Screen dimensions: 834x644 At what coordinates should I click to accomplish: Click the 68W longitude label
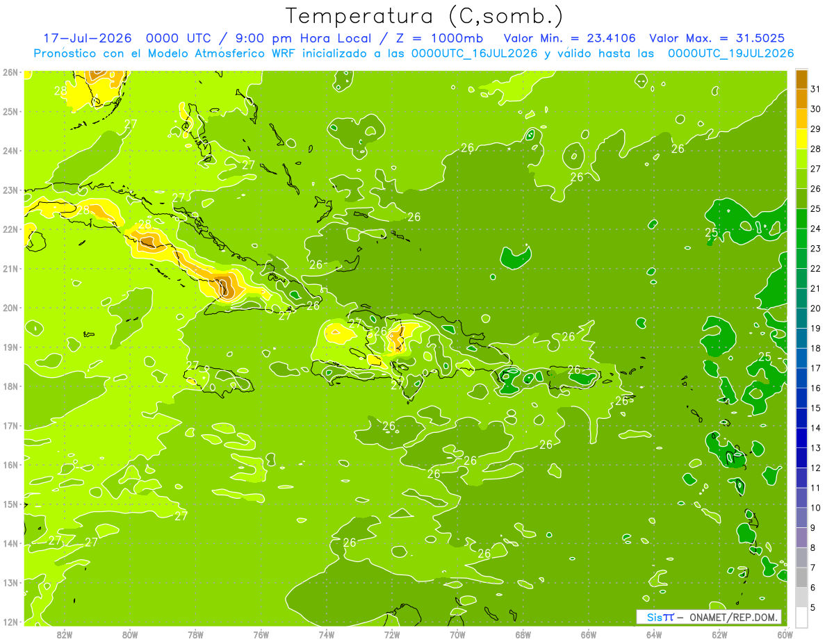coord(523,634)
